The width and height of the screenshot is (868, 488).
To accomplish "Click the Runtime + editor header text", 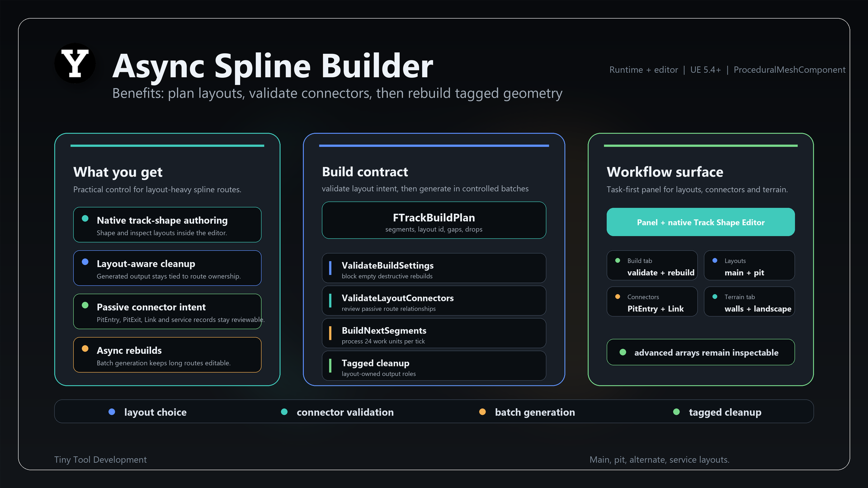I will click(x=643, y=70).
